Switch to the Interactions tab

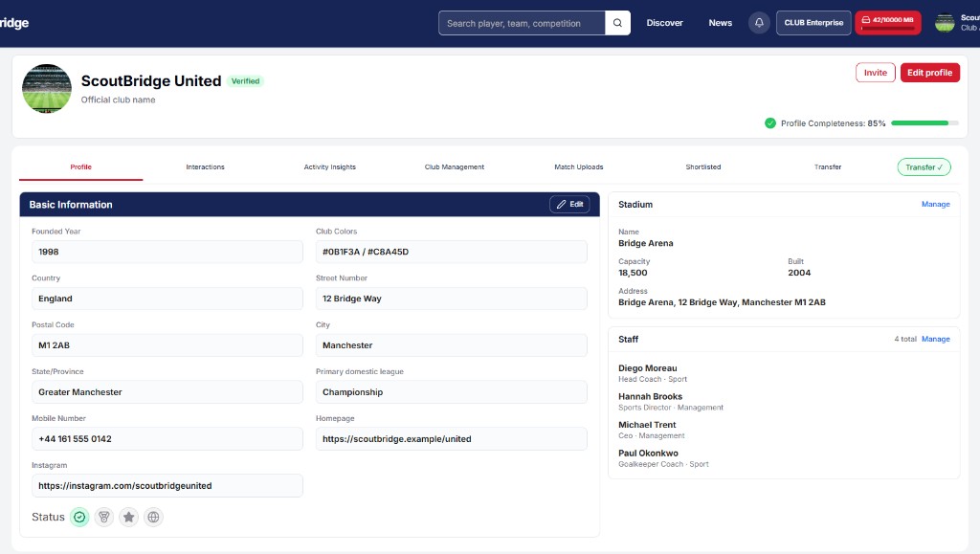point(205,166)
